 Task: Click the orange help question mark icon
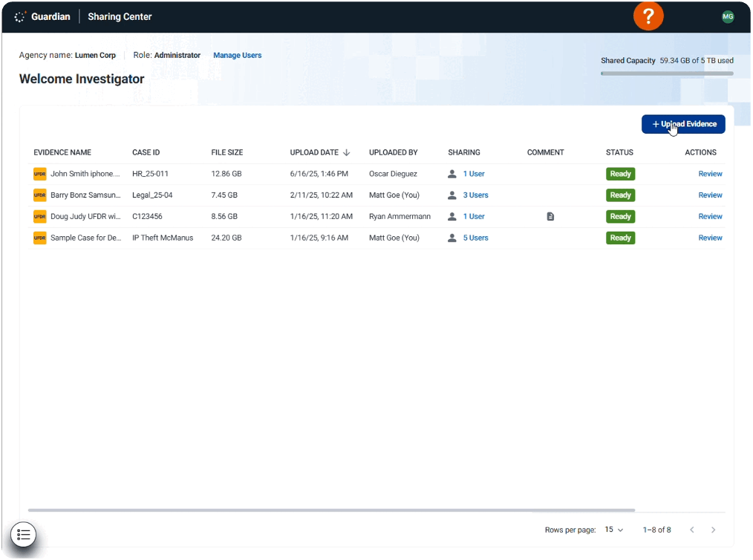point(648,16)
